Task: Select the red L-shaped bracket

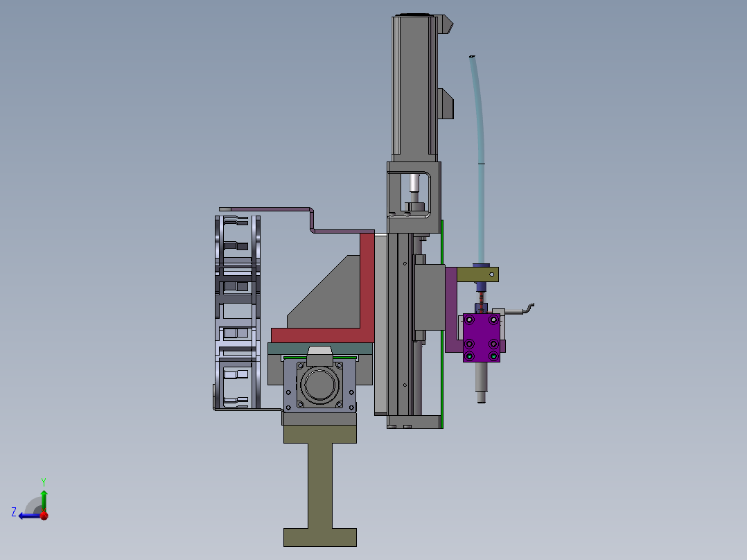Action: point(367,286)
